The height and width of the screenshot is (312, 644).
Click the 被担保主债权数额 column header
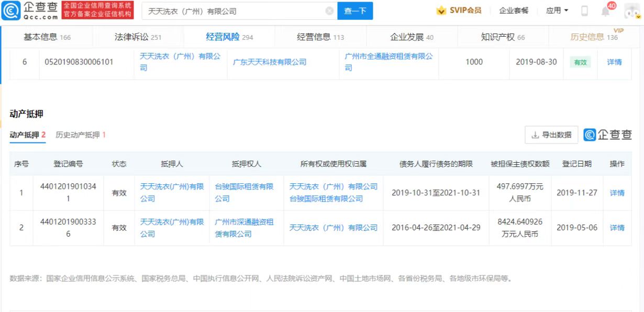click(x=520, y=164)
